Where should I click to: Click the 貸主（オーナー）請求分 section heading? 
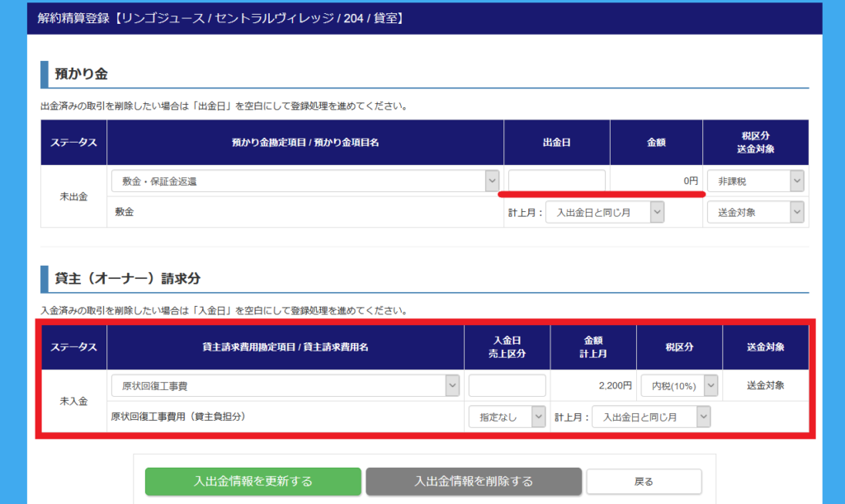click(x=127, y=279)
